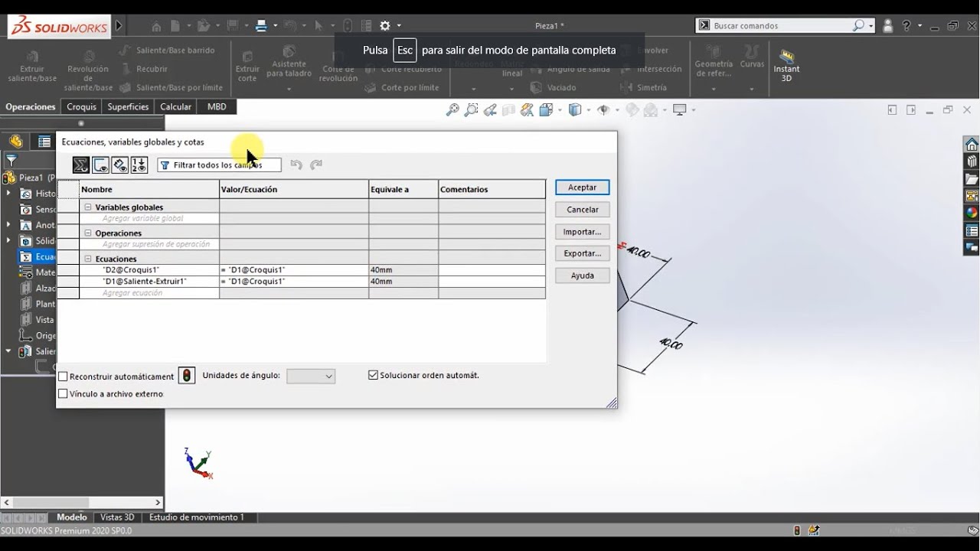Open View Settings monitor icon
The height and width of the screenshot is (551, 980).
click(x=679, y=110)
